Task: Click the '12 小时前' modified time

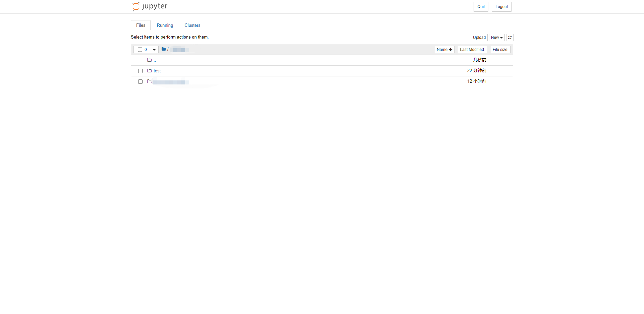Action: tap(477, 81)
